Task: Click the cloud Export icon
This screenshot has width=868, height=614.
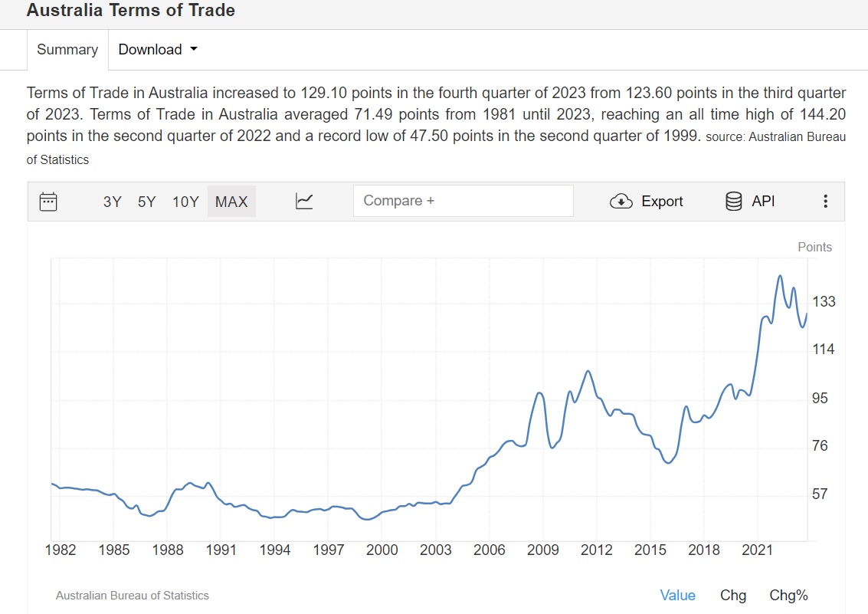Action: coord(621,202)
